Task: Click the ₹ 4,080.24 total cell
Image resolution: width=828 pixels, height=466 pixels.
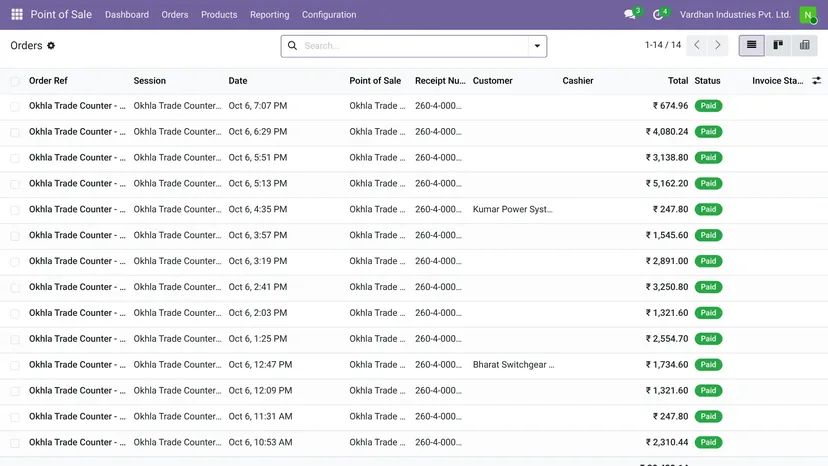Action: click(x=666, y=132)
